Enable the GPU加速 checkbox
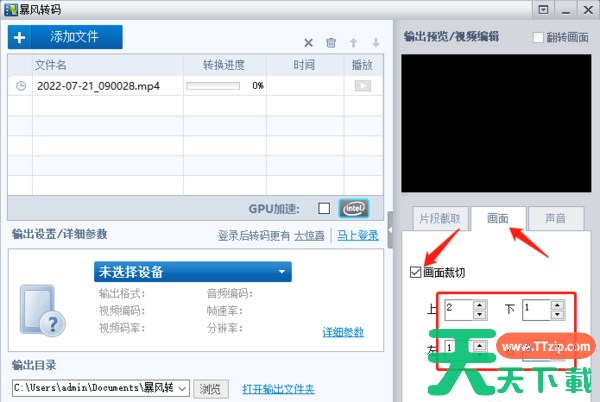Image resolution: width=600 pixels, height=402 pixels. pos(324,208)
